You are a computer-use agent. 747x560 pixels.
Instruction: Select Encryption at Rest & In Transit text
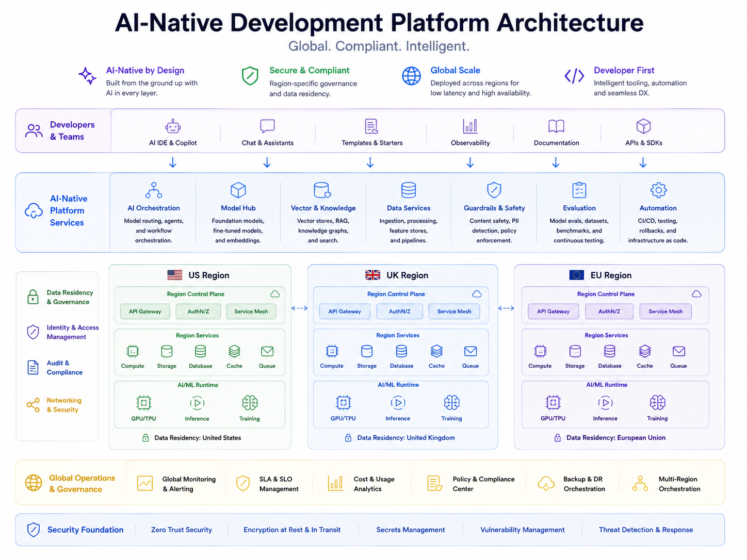292,530
